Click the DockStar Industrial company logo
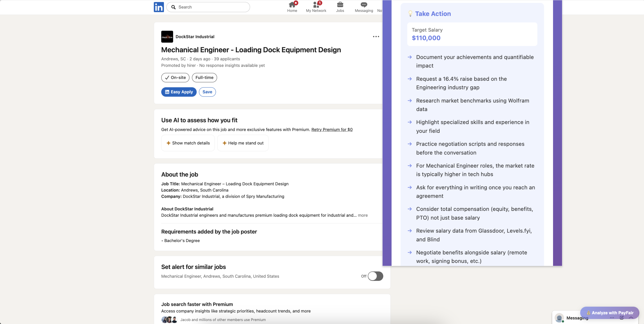The image size is (644, 324). [167, 36]
